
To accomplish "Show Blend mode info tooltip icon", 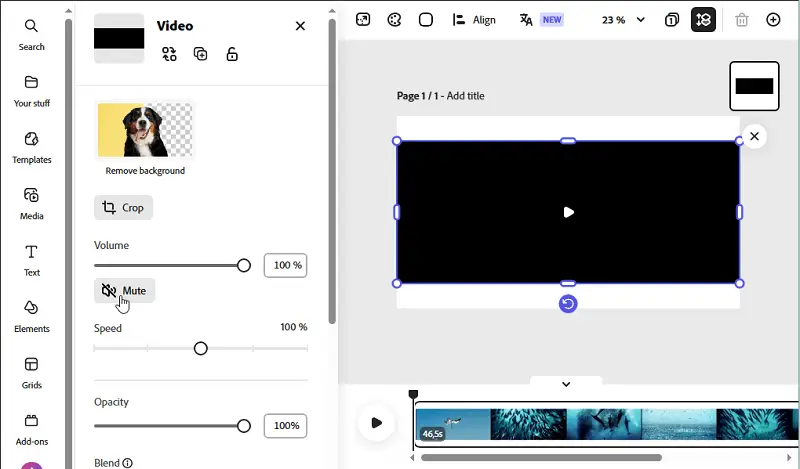I will (x=128, y=462).
